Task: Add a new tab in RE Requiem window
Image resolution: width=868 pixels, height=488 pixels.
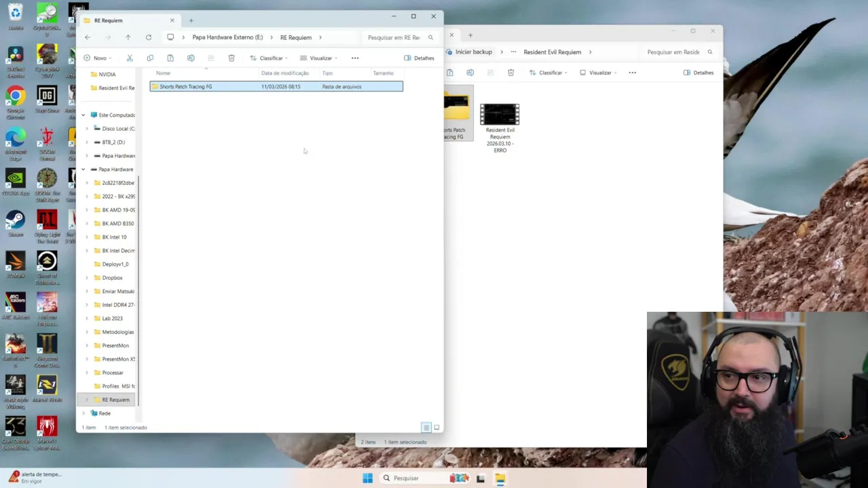Action: (191, 20)
